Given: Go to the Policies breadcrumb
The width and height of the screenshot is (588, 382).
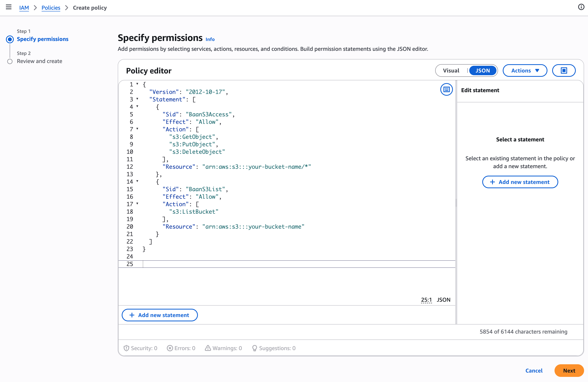Looking at the screenshot, I should (51, 8).
